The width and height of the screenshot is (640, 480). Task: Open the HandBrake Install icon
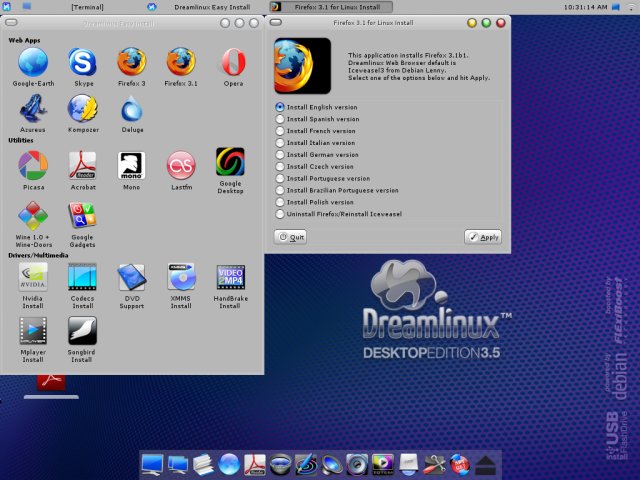coord(230,278)
